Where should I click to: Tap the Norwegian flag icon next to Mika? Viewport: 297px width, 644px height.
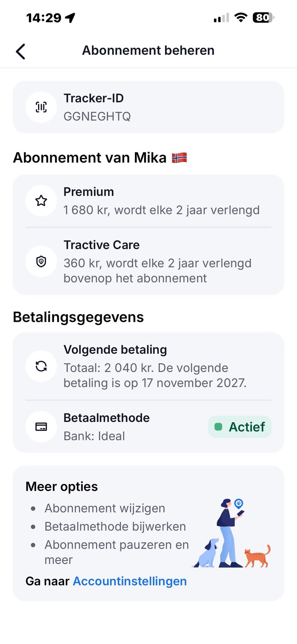[179, 158]
